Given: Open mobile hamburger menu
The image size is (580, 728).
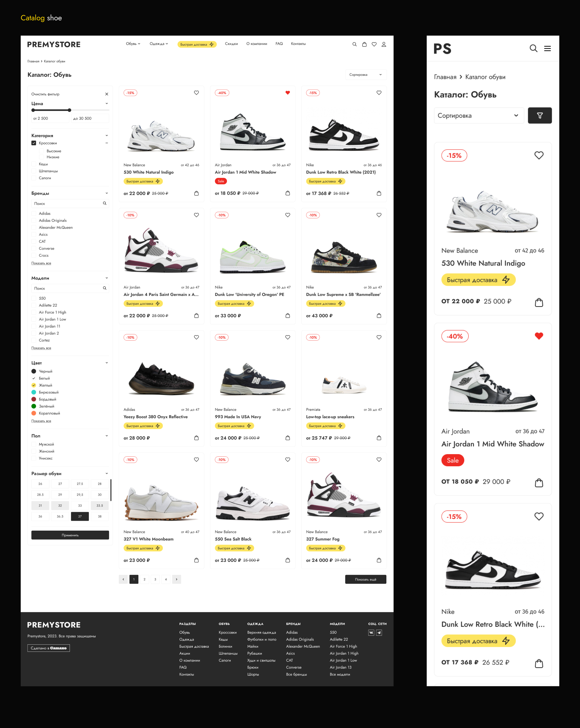Looking at the screenshot, I should [x=547, y=49].
